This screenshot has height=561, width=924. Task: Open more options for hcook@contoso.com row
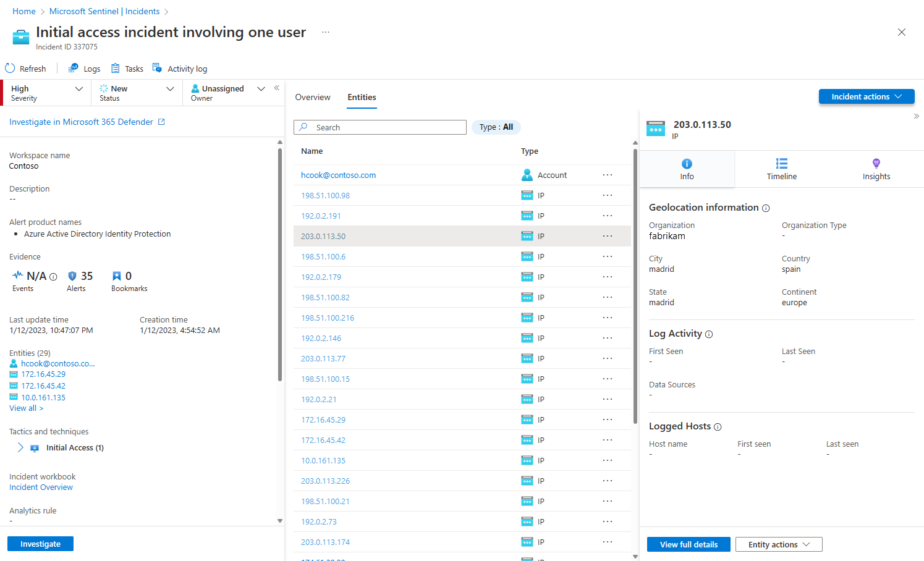[608, 175]
